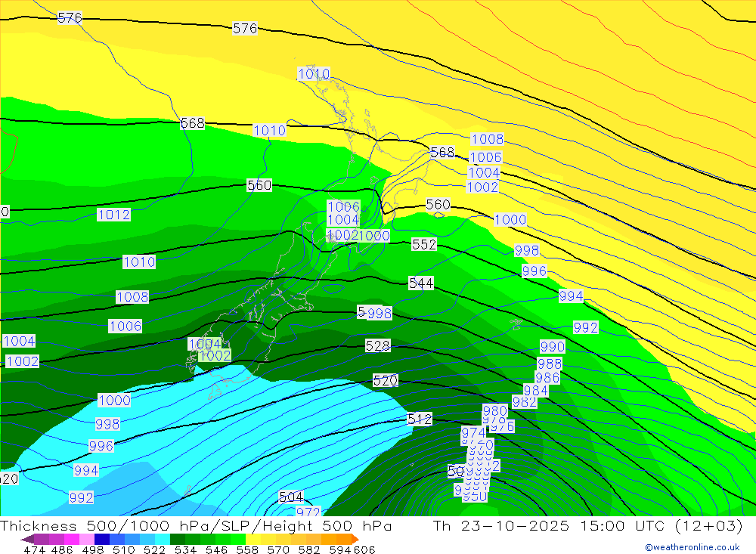Click the '972' isobar label at the bottom
The height and width of the screenshot is (554, 756).
308,512
